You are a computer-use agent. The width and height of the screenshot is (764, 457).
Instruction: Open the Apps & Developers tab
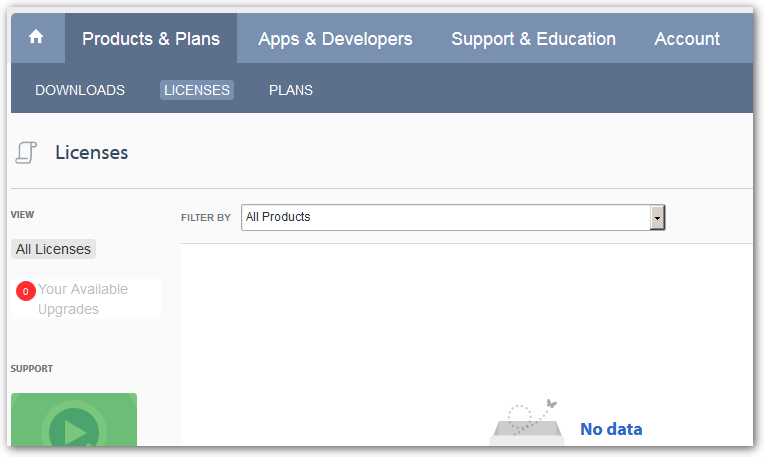(335, 38)
